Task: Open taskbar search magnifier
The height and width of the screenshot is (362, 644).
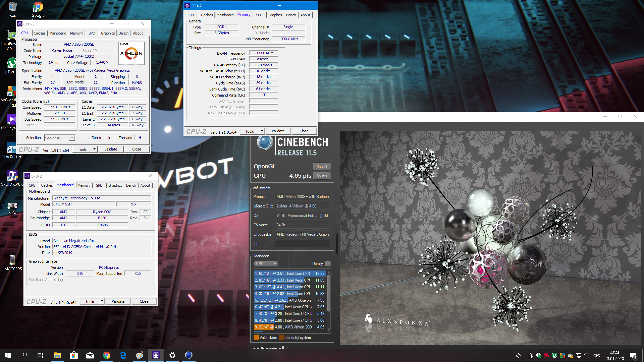Action: tap(24, 355)
